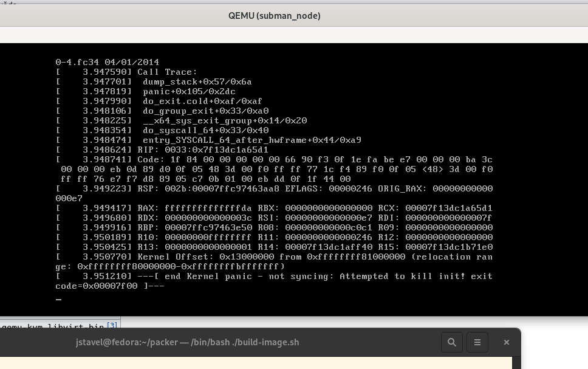The image size is (588, 369).
Task: Click the EFLAGS: 00000246 value
Action: [329, 189]
